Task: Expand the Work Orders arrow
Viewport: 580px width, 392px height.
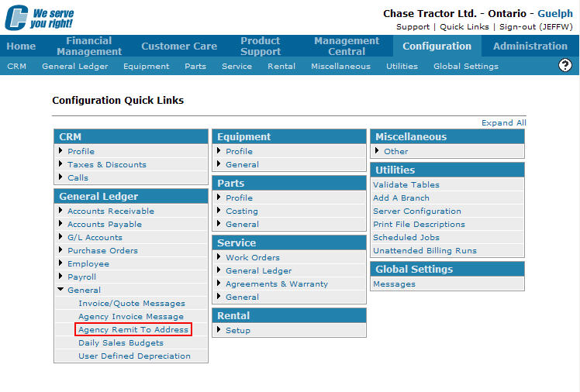Action: (x=219, y=256)
